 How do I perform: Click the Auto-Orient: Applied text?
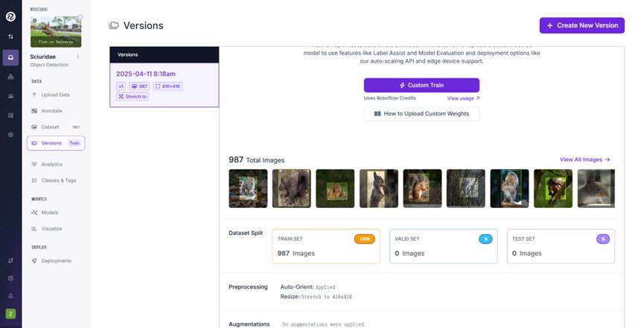tap(307, 287)
